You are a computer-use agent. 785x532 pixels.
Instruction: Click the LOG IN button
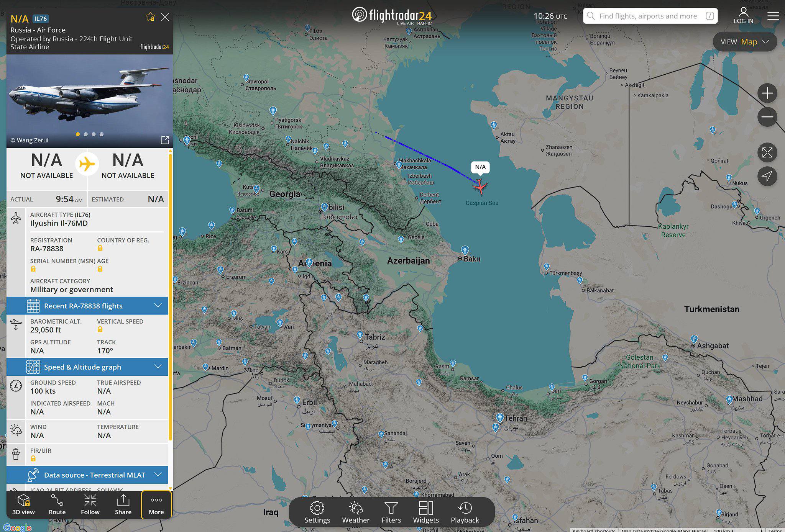tap(743, 16)
